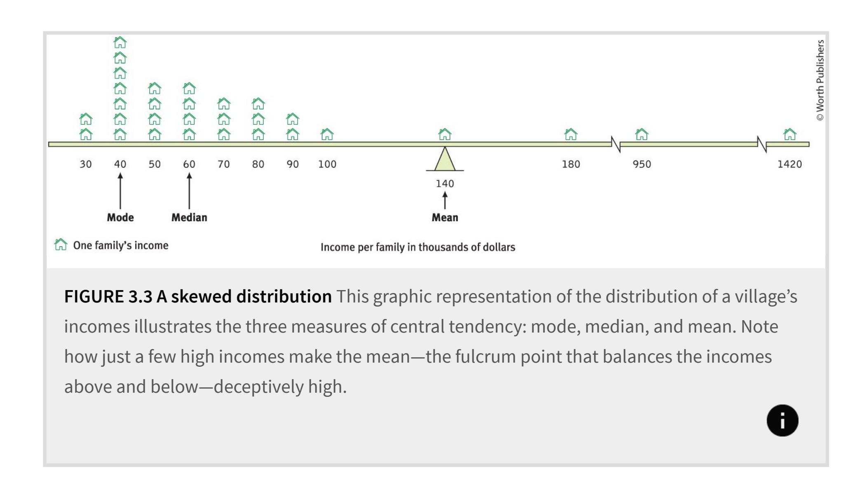This screenshot has height=485, width=868.
Task: Click the topmost house in the 40 column
Action: [x=120, y=42]
